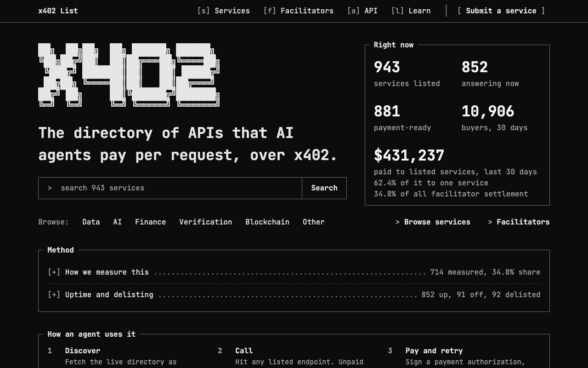Click 852 up, 91 off, 92 delisted
This screenshot has height=368, width=588.
point(481,295)
